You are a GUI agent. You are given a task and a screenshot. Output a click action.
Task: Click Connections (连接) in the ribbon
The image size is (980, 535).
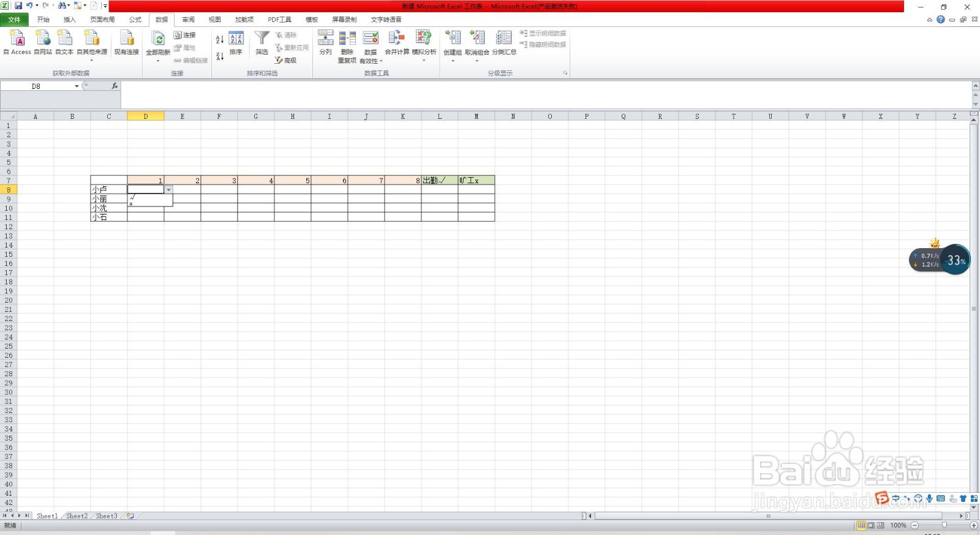(x=185, y=35)
